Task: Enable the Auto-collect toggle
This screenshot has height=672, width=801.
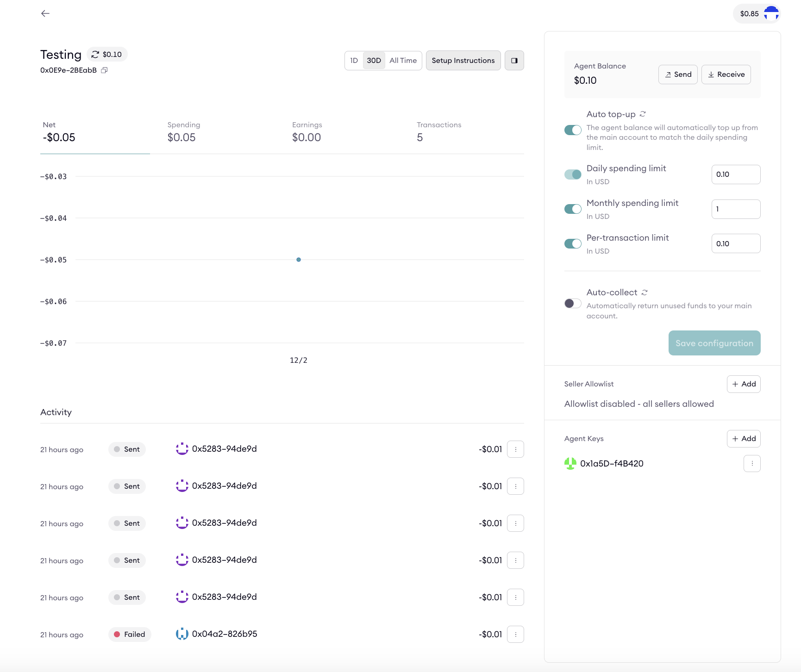Action: click(x=573, y=304)
